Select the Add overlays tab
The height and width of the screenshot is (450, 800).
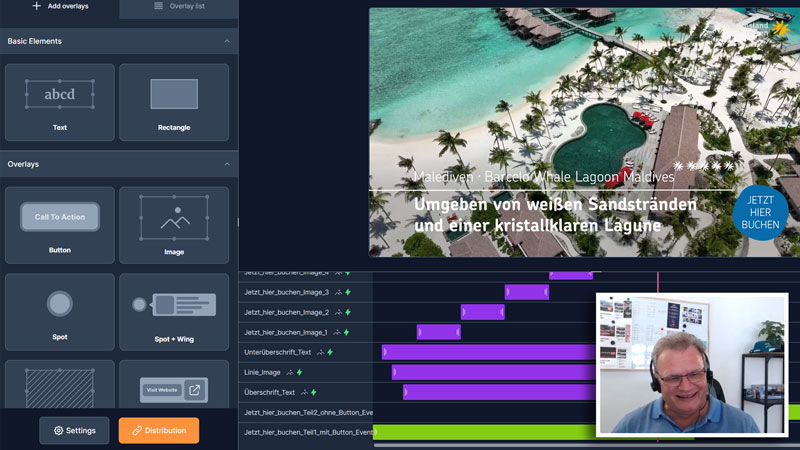[60, 6]
